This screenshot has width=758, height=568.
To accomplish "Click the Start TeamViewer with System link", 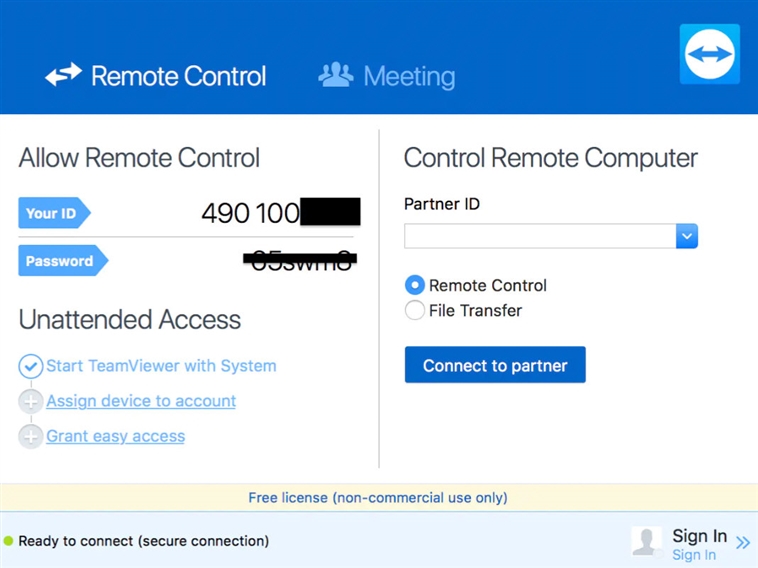I will (161, 366).
